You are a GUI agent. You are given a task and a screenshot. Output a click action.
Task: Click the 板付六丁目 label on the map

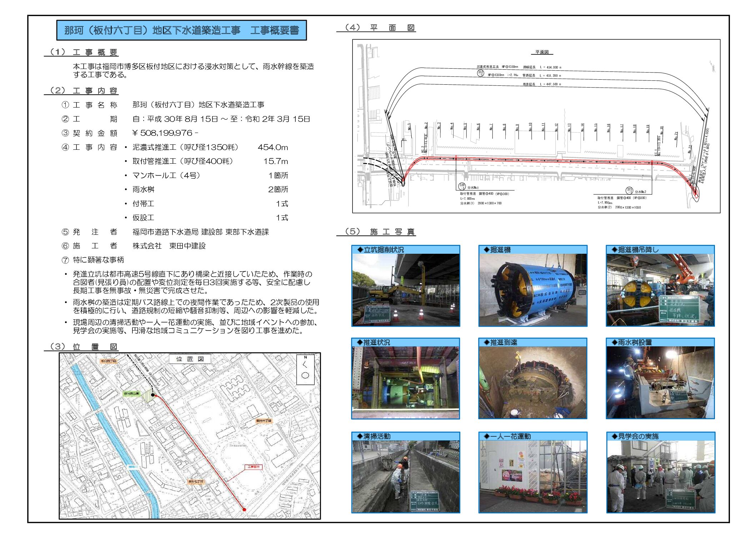[x=264, y=421]
